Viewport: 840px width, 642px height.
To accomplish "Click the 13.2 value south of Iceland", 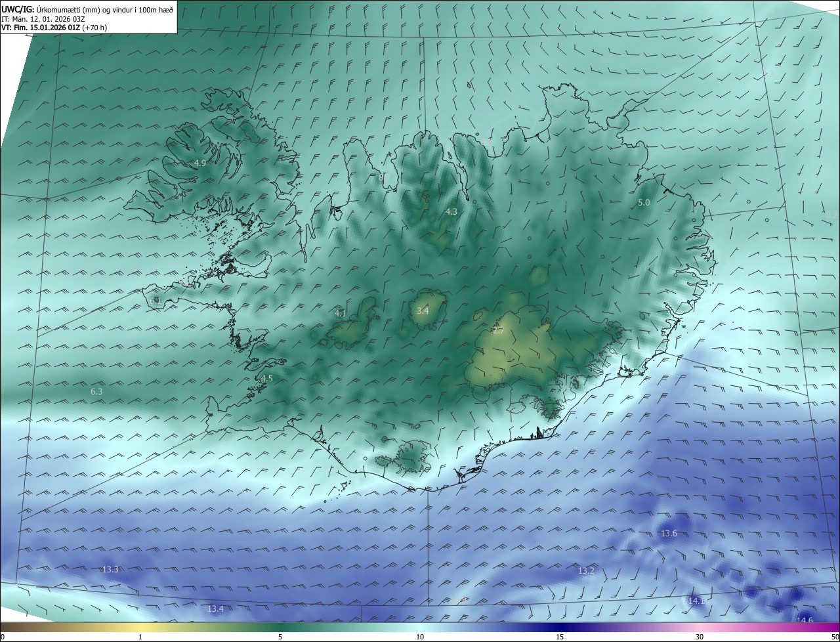I will pyautogui.click(x=586, y=571).
